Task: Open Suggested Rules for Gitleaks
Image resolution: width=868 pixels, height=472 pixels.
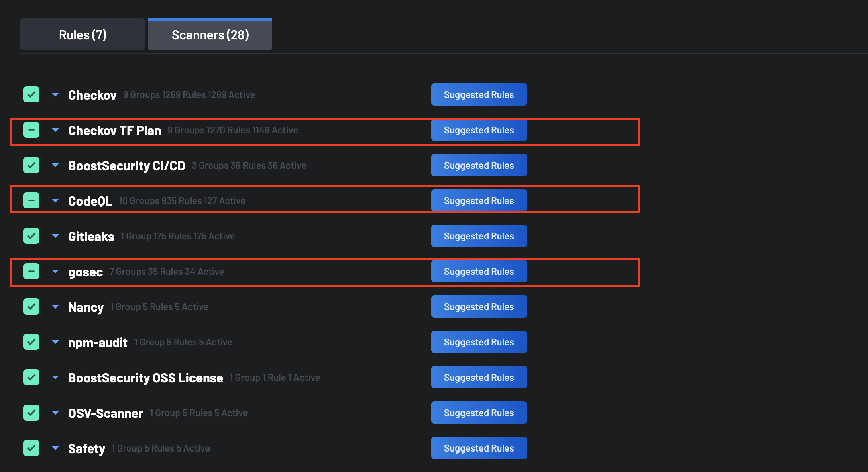Action: 479,236
